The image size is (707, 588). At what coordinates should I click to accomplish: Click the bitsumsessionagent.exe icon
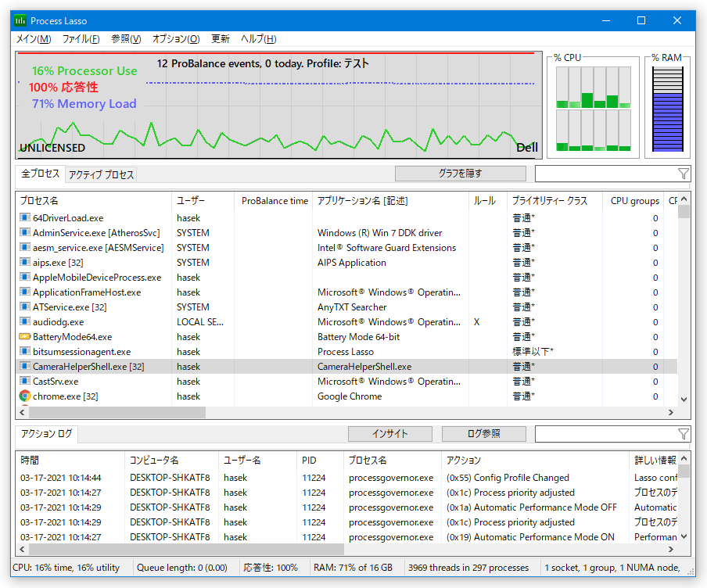25,352
